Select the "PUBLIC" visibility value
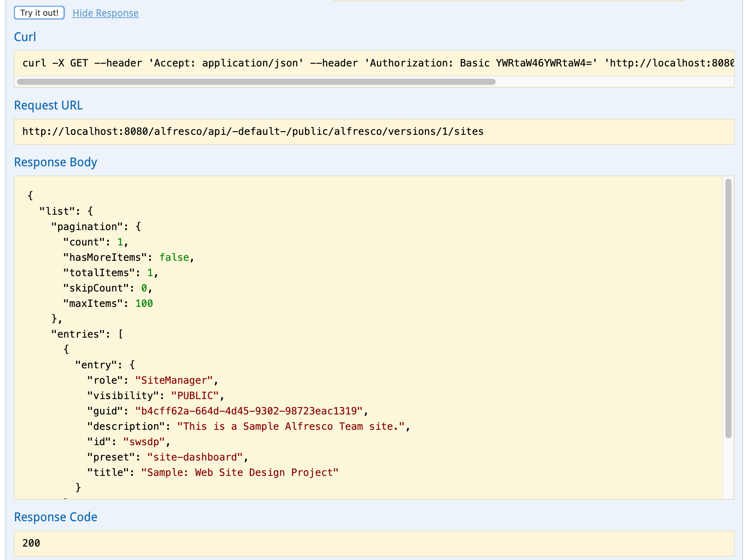The width and height of the screenshot is (750, 560). [x=195, y=395]
